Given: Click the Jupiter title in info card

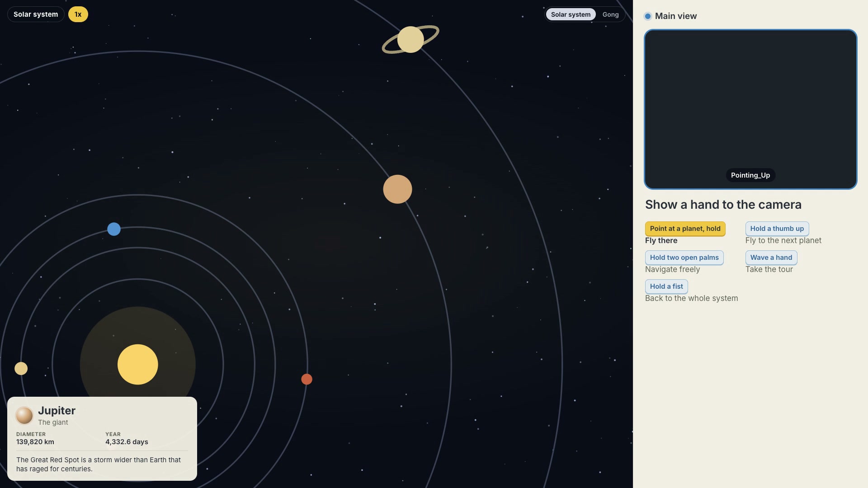Looking at the screenshot, I should pos(57,411).
